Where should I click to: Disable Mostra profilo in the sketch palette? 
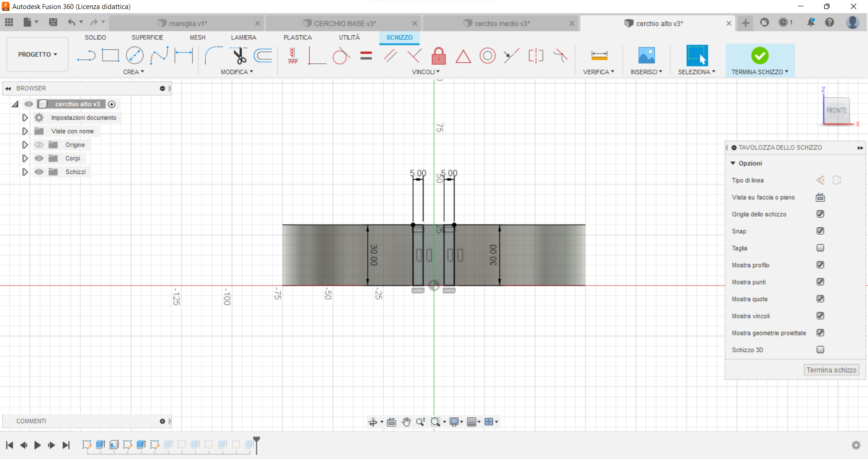820,265
